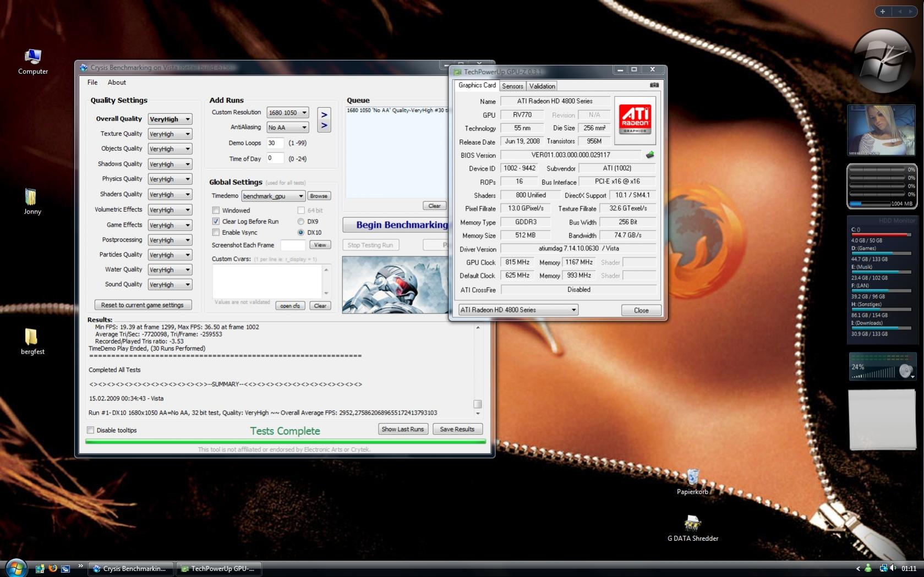Image resolution: width=924 pixels, height=577 pixels.
Task: Click the network tray icon
Action: [x=883, y=568]
